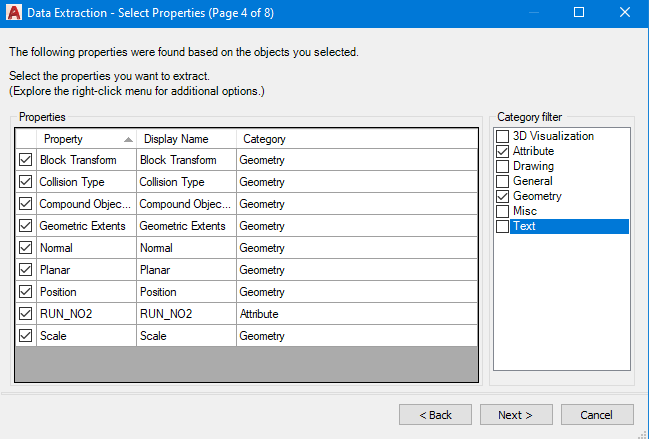The height and width of the screenshot is (439, 649).
Task: Enable the Misc category filter
Action: tap(502, 211)
